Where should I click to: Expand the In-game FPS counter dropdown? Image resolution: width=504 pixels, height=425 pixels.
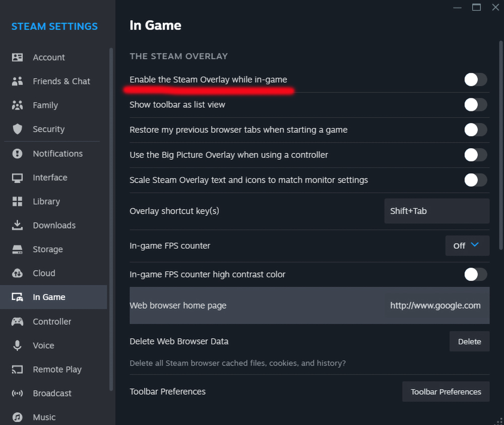tap(467, 246)
